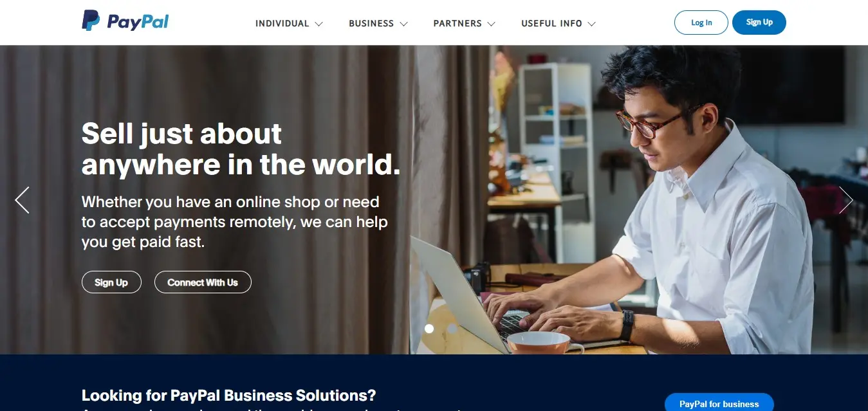
Task: Open the PARTNERS menu label
Action: click(x=457, y=23)
